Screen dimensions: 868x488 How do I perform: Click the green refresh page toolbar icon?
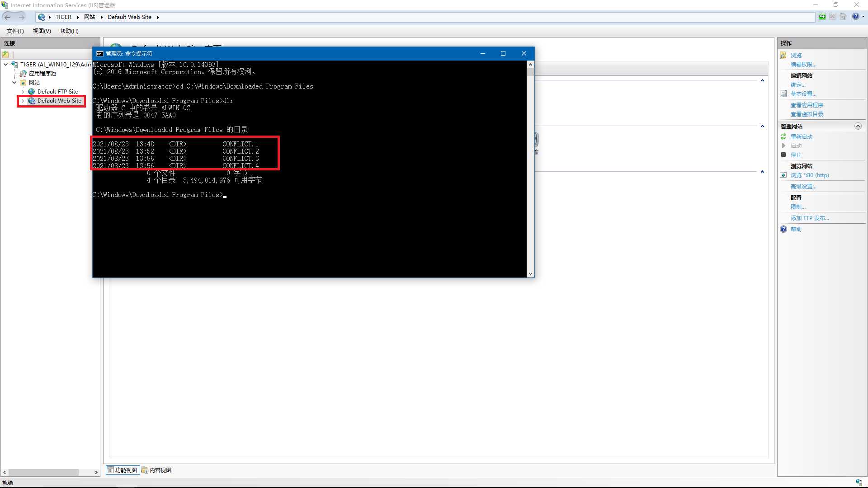[x=822, y=17]
